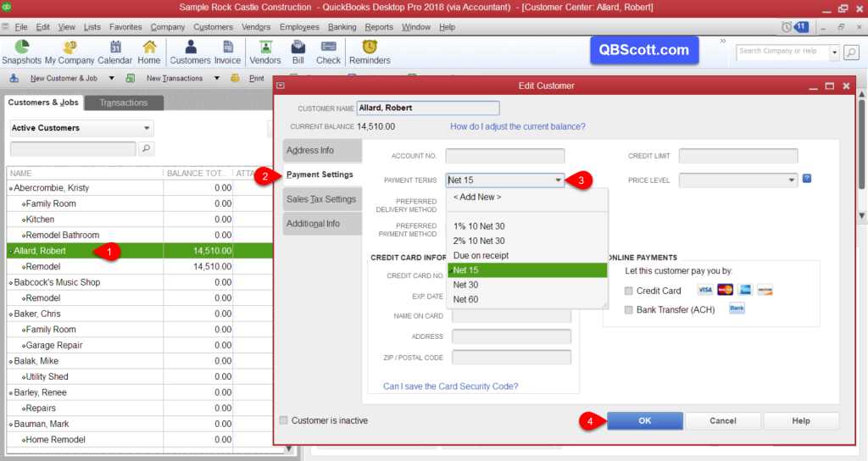Open the Help menu
868x461 pixels.
[447, 26]
